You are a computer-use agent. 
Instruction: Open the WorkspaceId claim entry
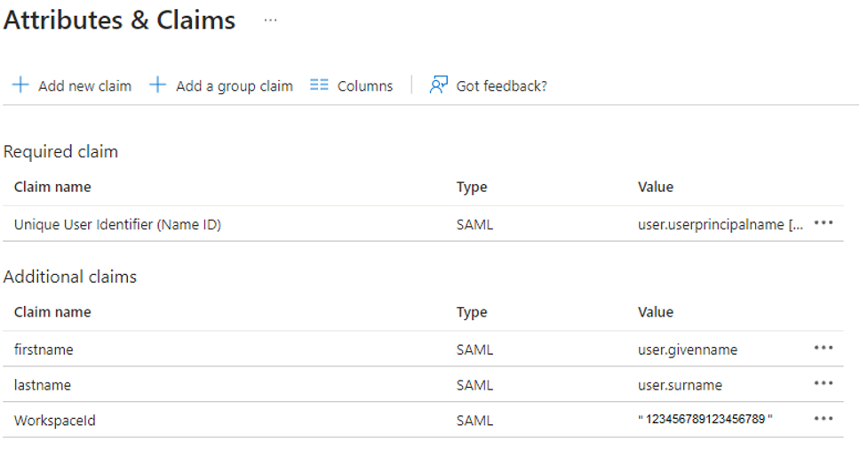click(55, 421)
